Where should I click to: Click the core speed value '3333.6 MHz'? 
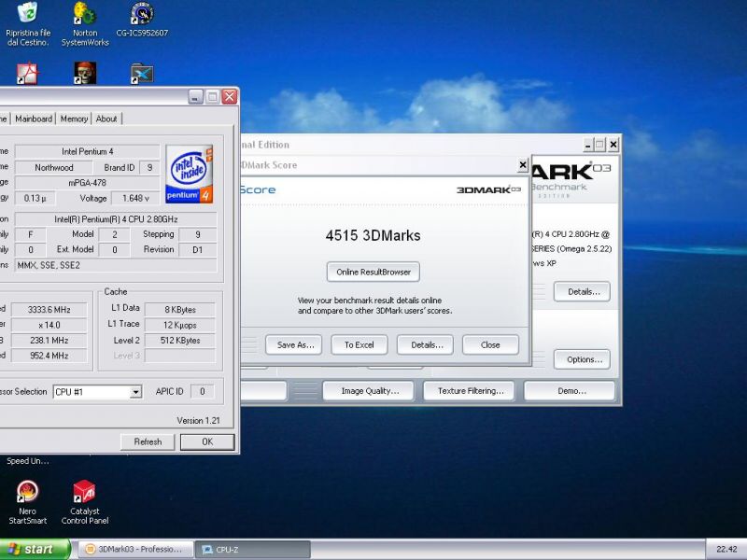tap(49, 310)
